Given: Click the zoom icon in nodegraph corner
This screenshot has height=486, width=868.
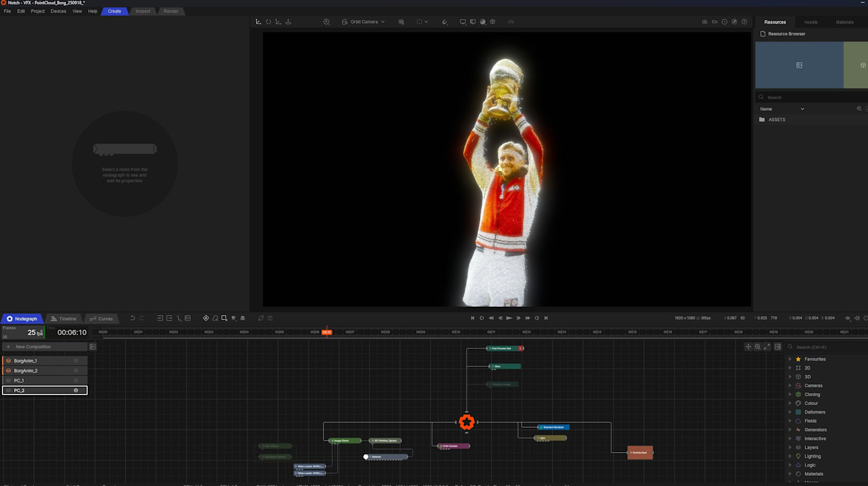Looking at the screenshot, I should click(x=757, y=347).
